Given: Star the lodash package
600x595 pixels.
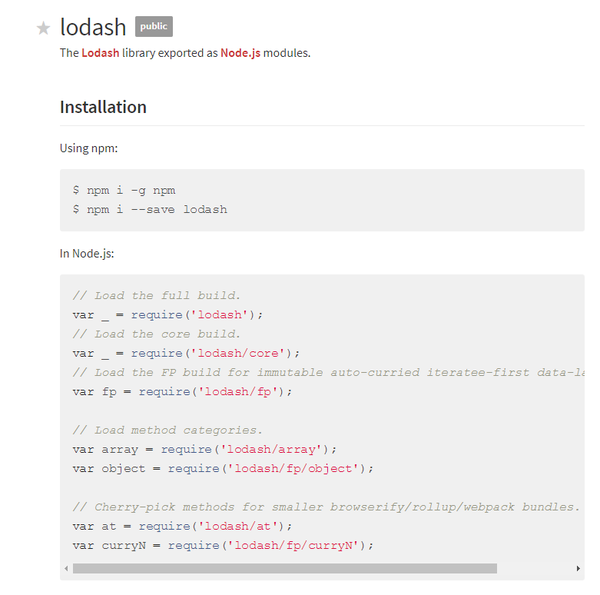Looking at the screenshot, I should [x=43, y=29].
